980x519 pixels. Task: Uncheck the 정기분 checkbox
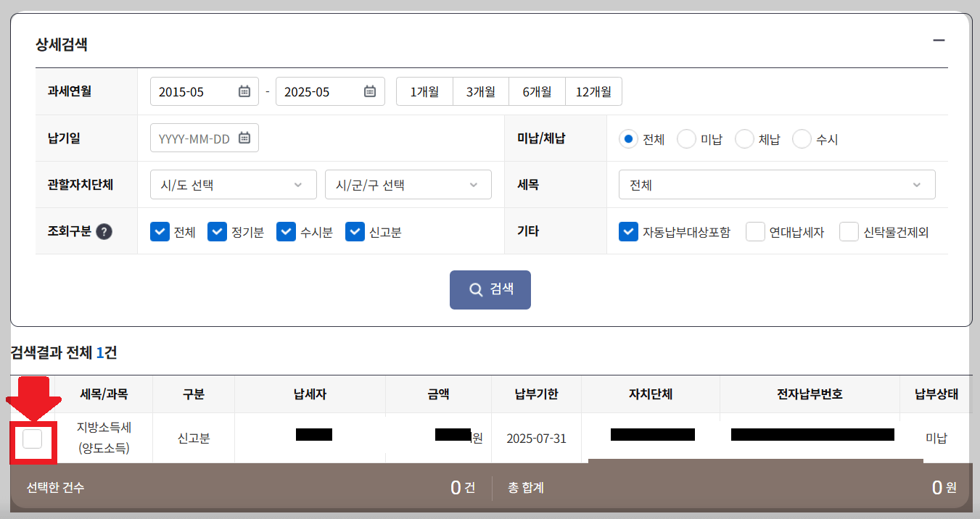coord(217,231)
